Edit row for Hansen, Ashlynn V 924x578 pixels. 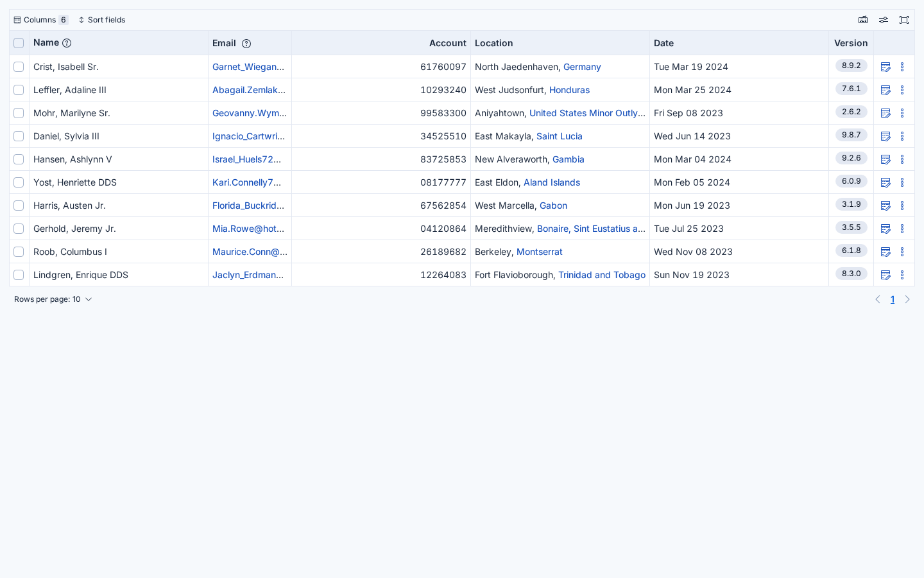point(886,159)
